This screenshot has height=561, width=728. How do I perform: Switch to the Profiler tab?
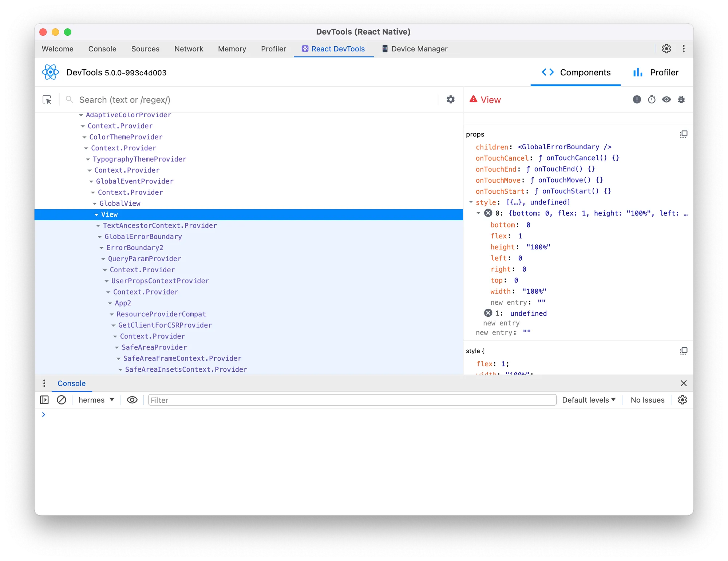[x=656, y=72]
